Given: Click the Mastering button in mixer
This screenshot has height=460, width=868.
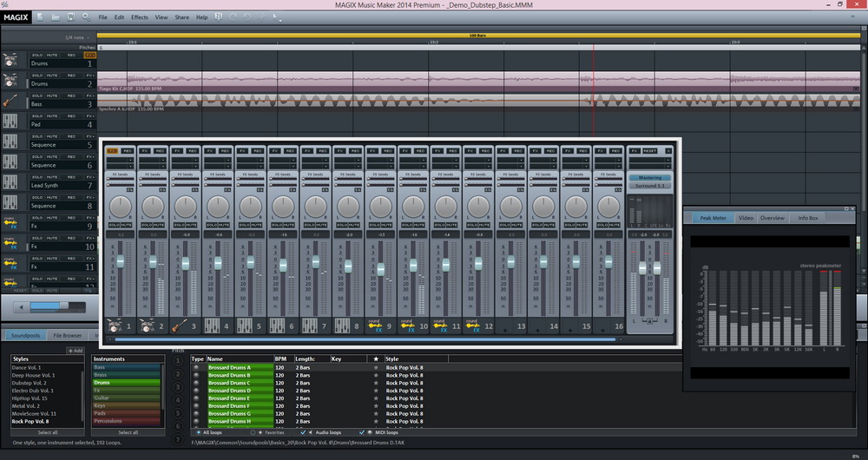Looking at the screenshot, I should coord(650,178).
